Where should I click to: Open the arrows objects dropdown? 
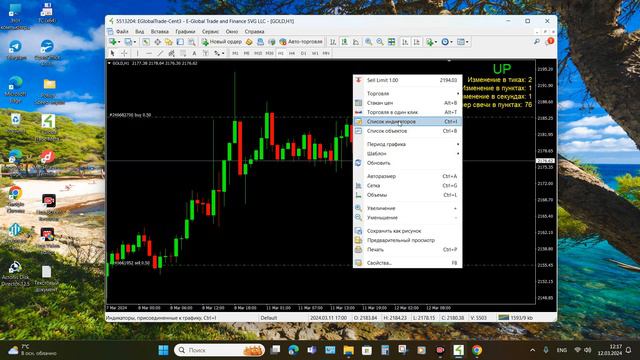(219, 53)
